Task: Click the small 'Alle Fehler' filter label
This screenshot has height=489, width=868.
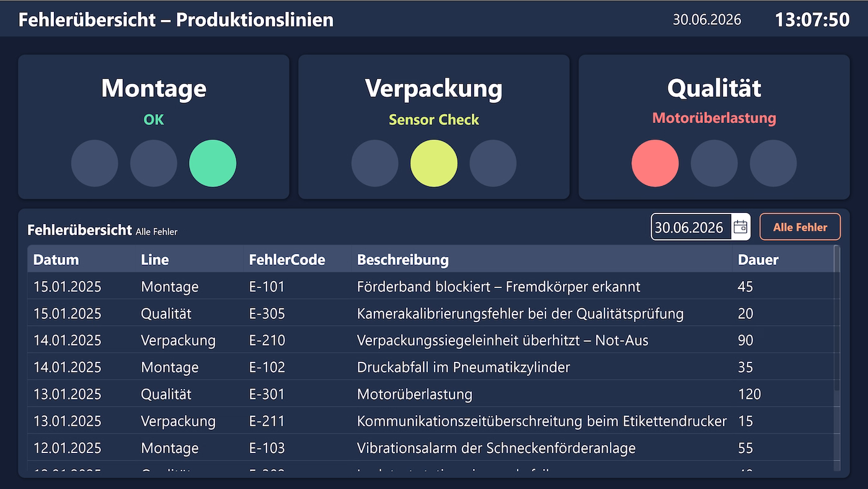Action: coord(156,231)
